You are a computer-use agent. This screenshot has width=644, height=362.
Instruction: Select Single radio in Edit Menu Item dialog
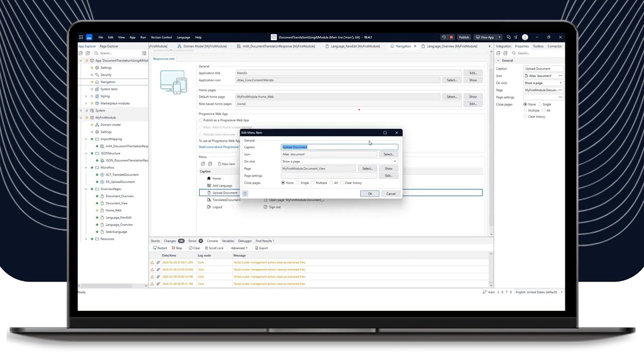click(x=298, y=183)
